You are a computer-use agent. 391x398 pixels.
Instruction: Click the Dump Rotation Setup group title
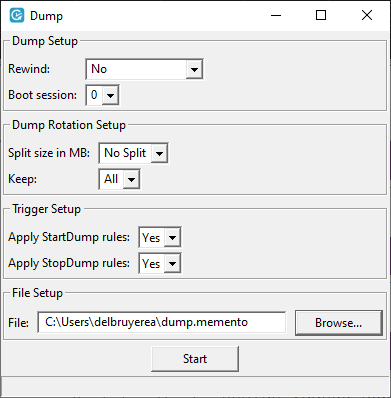coord(69,125)
